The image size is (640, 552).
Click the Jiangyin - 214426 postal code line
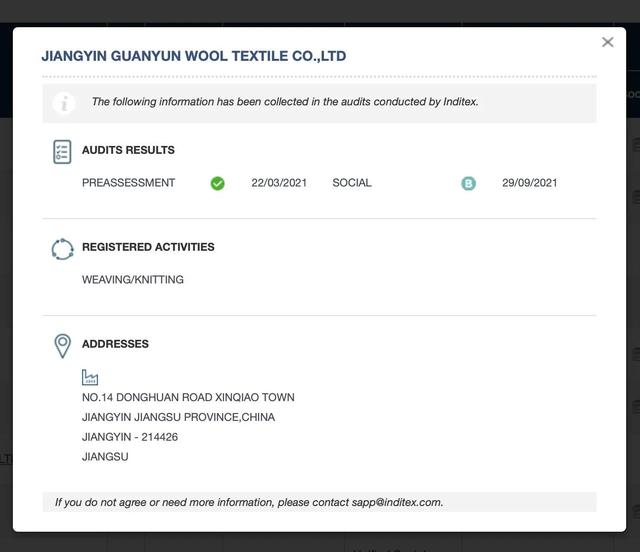click(130, 437)
